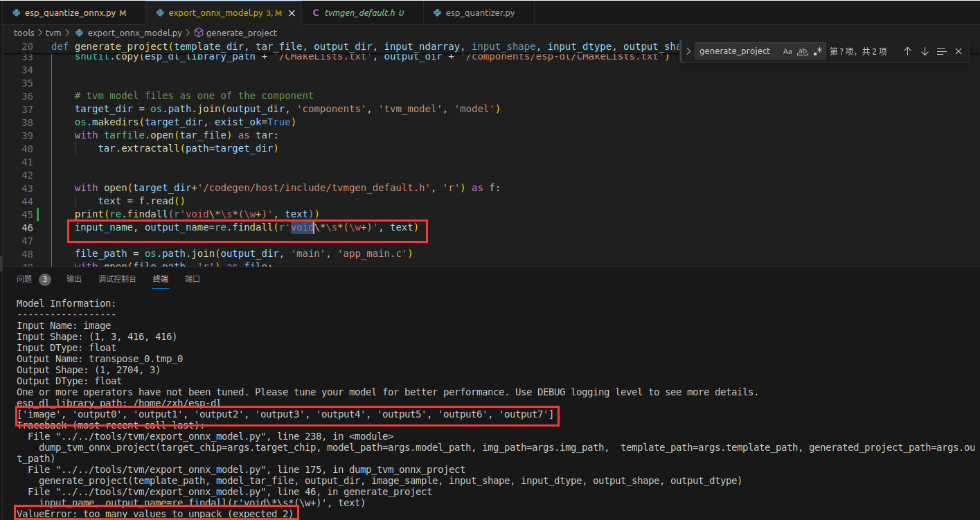Click '# tvm model files' comment line
Image resolution: width=980 pixels, height=520 pixels.
pyautogui.click(x=194, y=96)
